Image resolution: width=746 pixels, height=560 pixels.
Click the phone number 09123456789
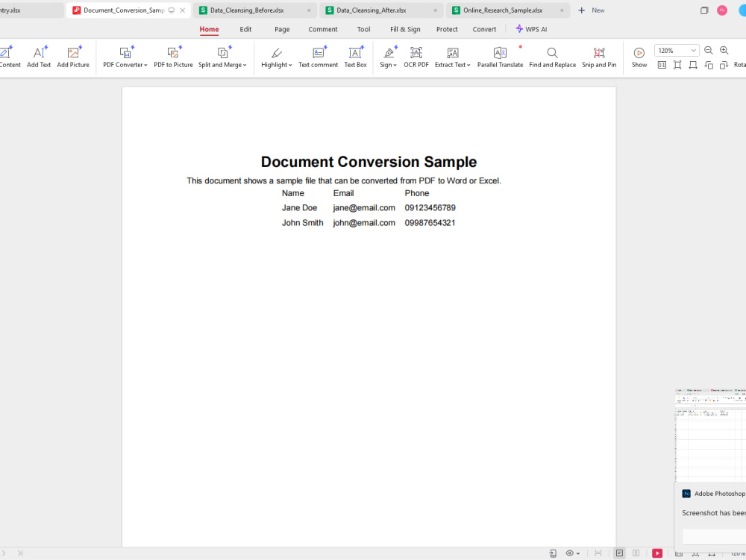(x=430, y=208)
